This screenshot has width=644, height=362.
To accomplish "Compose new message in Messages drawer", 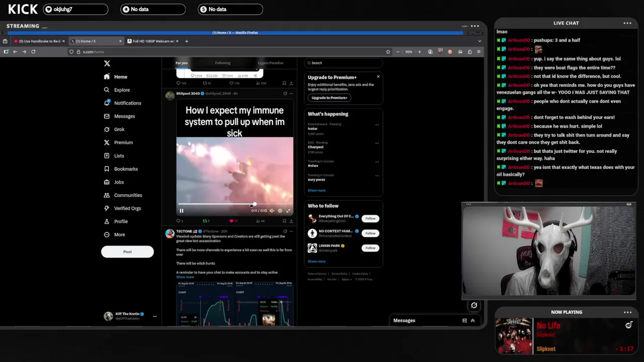I will [x=464, y=320].
